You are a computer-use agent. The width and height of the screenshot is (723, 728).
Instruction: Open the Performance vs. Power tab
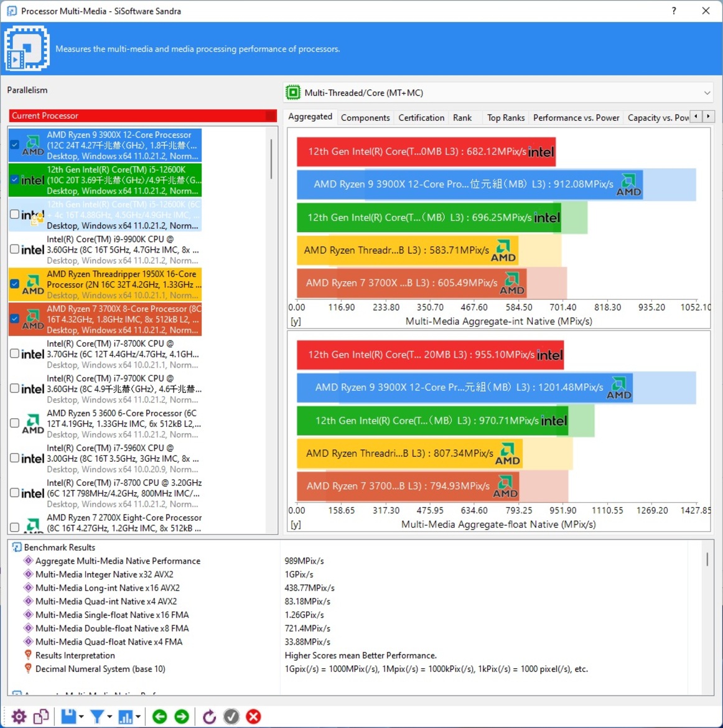pyautogui.click(x=576, y=118)
